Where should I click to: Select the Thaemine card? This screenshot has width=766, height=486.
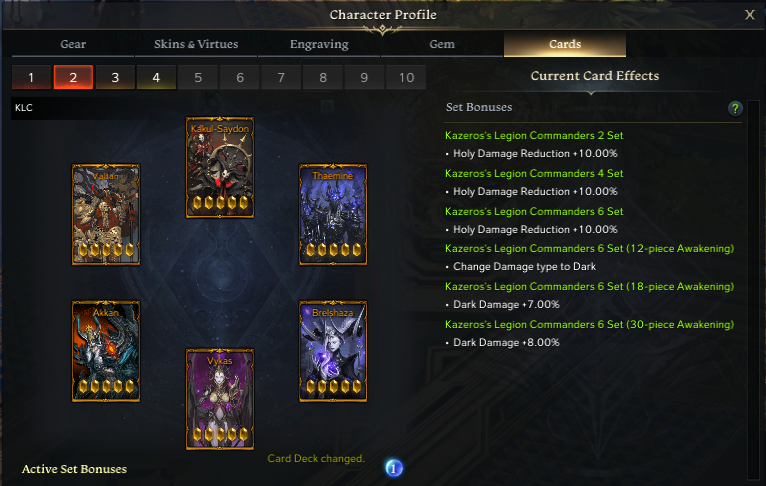tap(333, 214)
